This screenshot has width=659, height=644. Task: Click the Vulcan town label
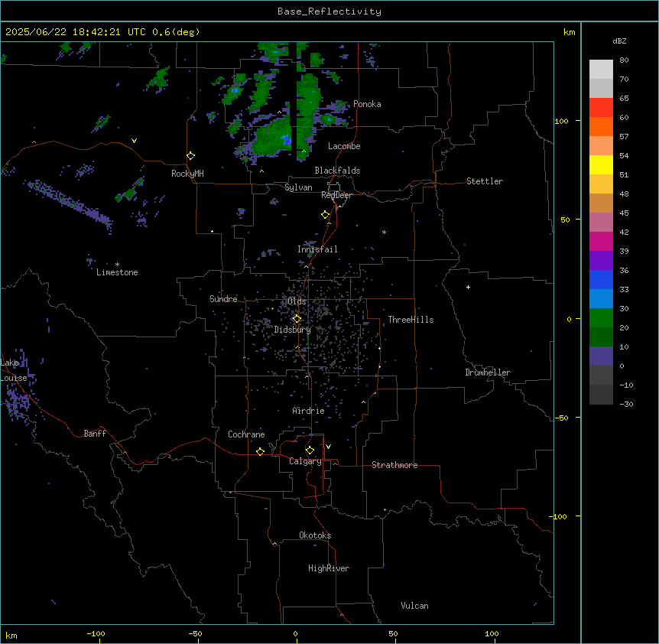click(x=415, y=606)
